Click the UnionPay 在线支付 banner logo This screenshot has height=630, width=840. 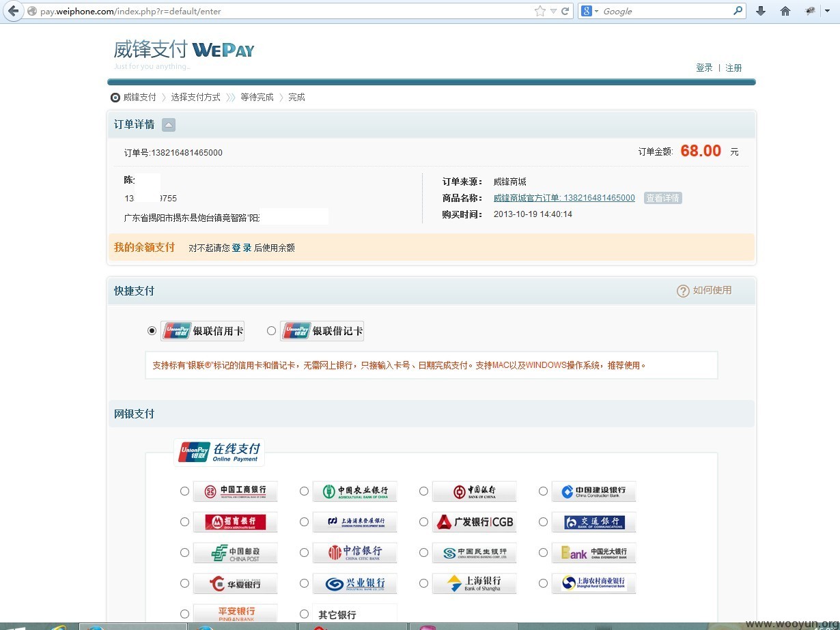click(x=219, y=452)
